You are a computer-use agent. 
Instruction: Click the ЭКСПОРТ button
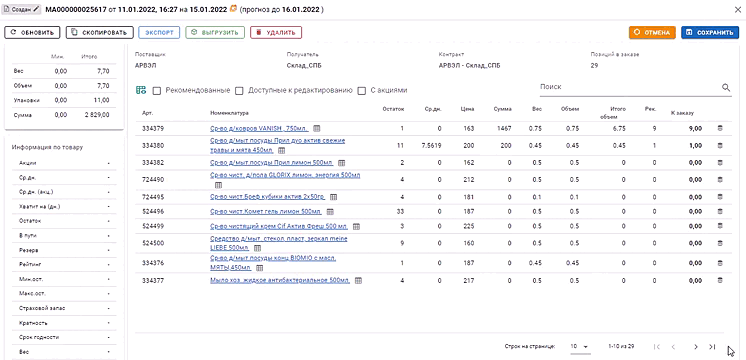coord(159,32)
